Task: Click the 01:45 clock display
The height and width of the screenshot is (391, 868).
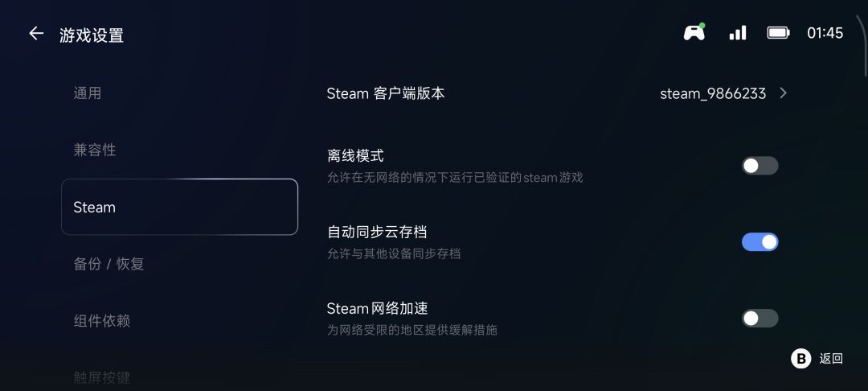Action: click(x=825, y=33)
